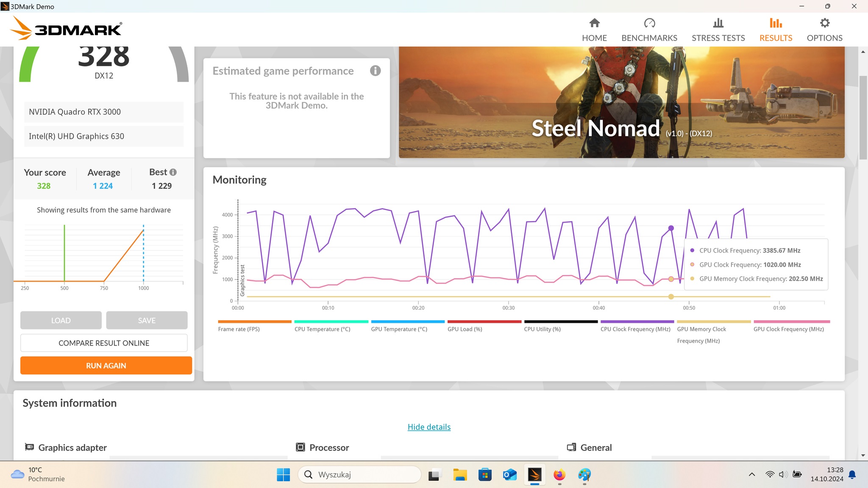
Task: Select the RESULTS tab
Action: click(x=776, y=30)
